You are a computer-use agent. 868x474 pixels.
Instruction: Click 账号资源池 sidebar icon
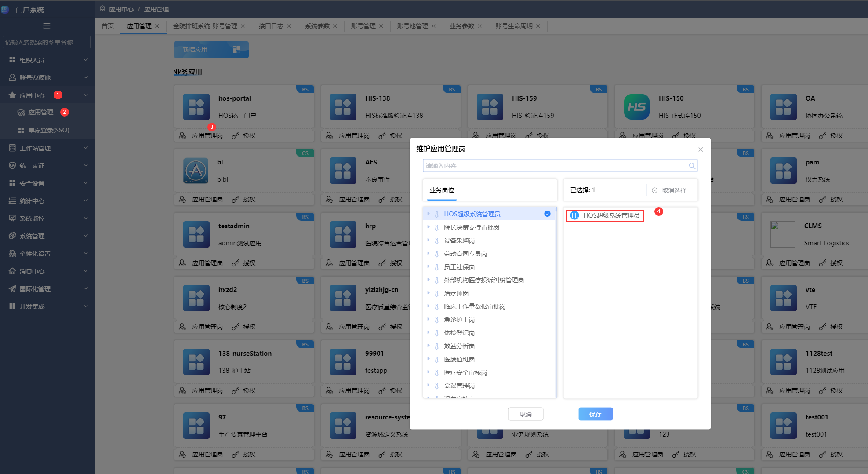tap(12, 77)
